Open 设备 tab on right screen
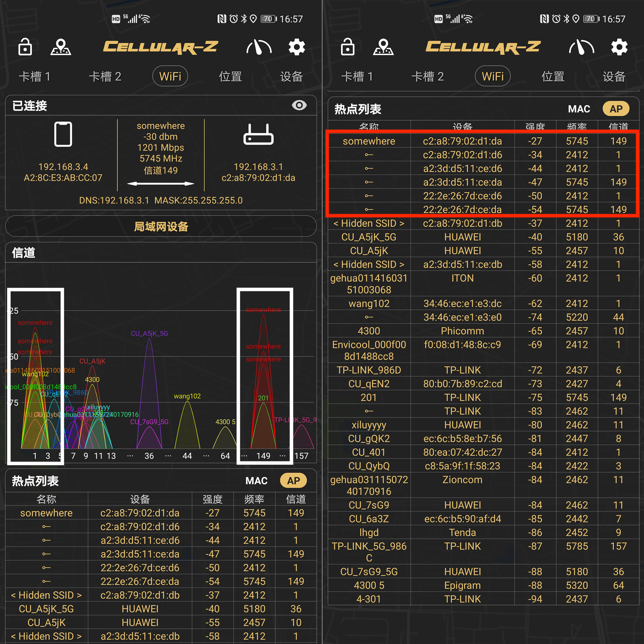Viewport: 644px width, 644px height. tap(614, 77)
